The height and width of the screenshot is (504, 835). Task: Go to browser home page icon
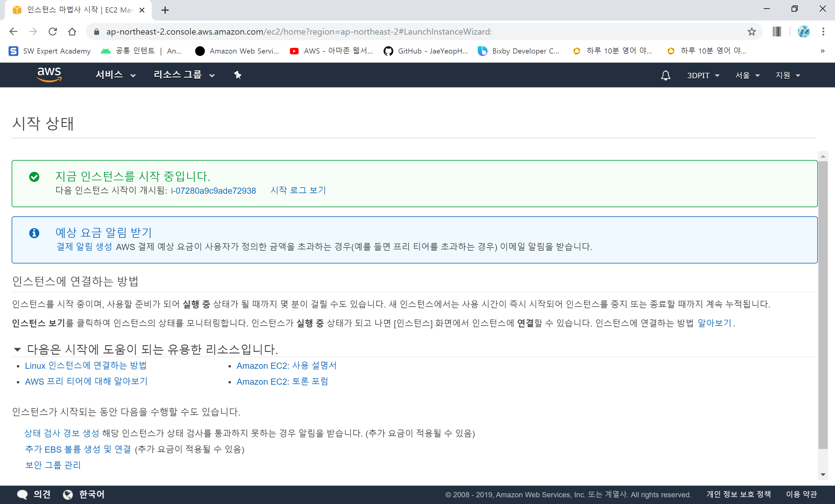(72, 32)
